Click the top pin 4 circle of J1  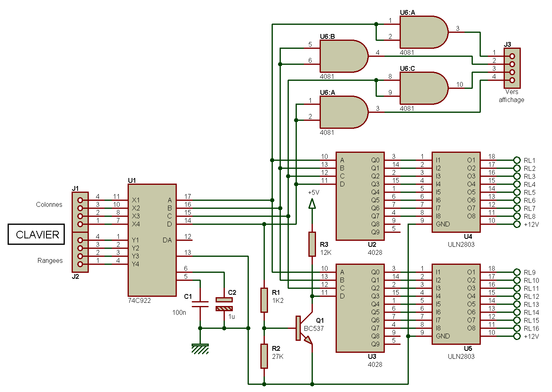80,200
